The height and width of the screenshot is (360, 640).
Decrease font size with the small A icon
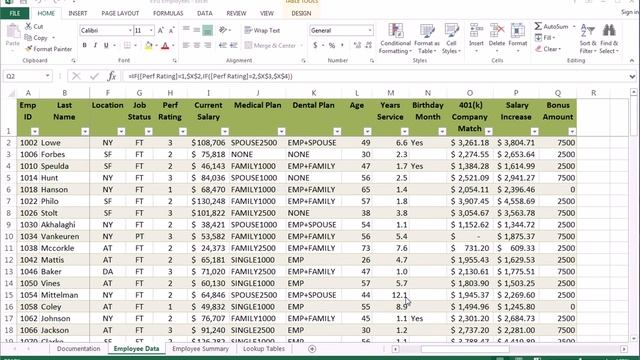point(171,31)
